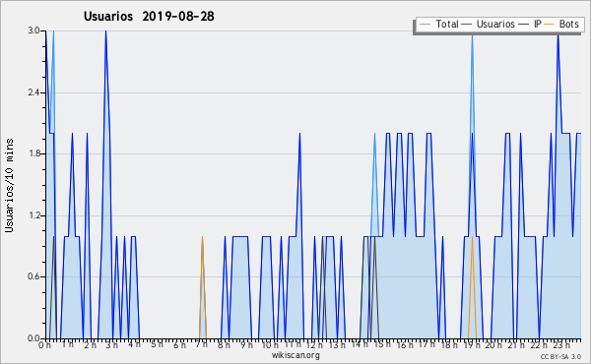
Task: Click the y-axis value 0.6
Action: pos(33,276)
